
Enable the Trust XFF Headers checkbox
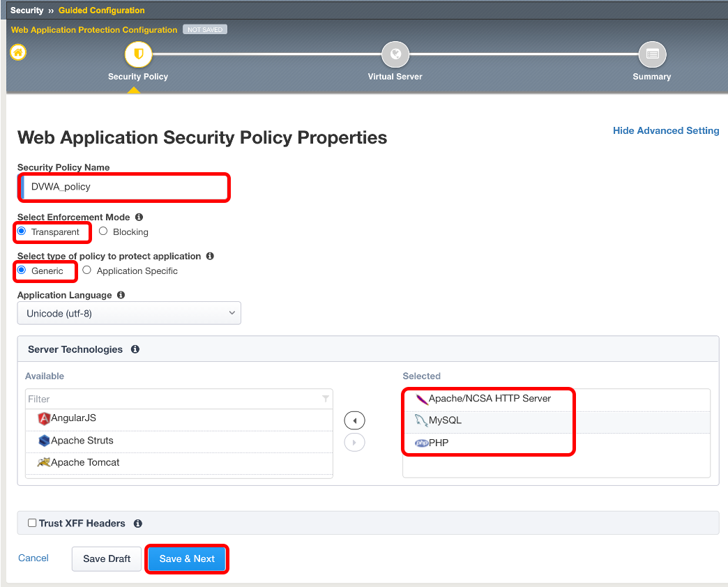32,523
